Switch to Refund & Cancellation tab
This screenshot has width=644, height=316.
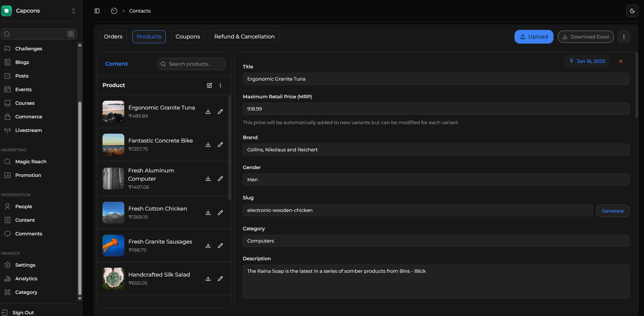pos(244,37)
